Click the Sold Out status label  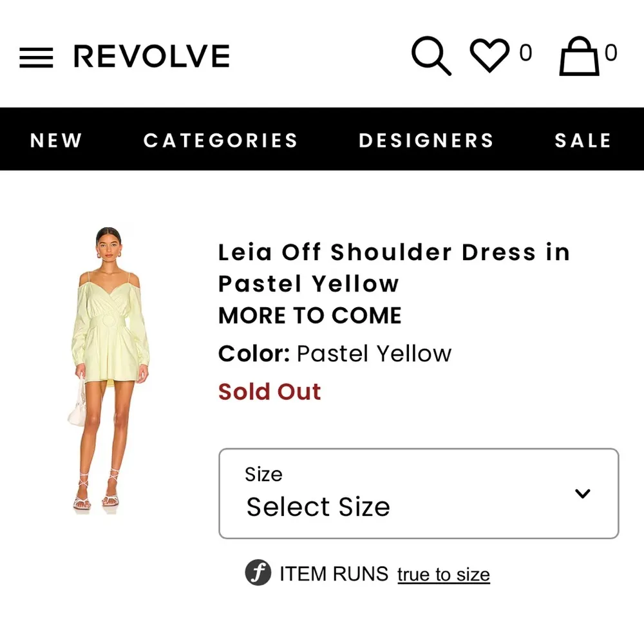pyautogui.click(x=269, y=392)
